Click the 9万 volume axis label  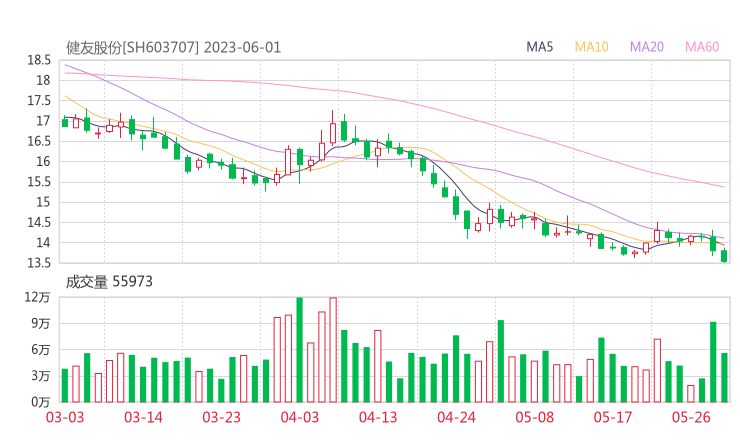[41, 323]
